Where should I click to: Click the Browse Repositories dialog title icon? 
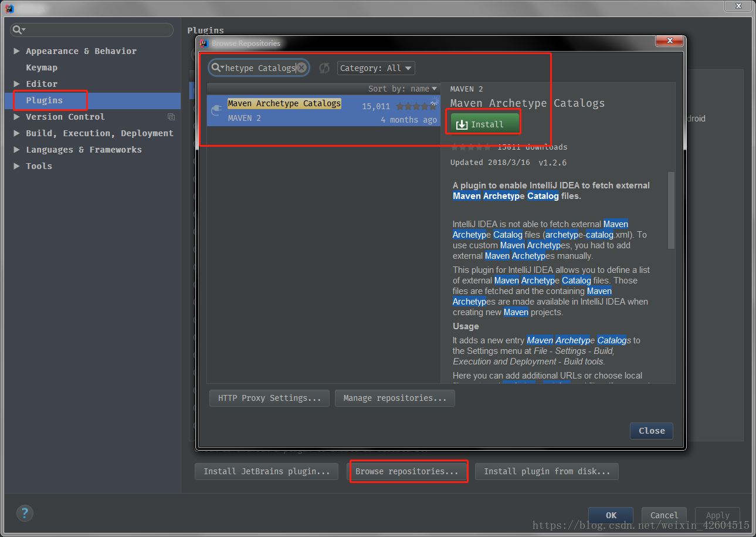(x=204, y=43)
